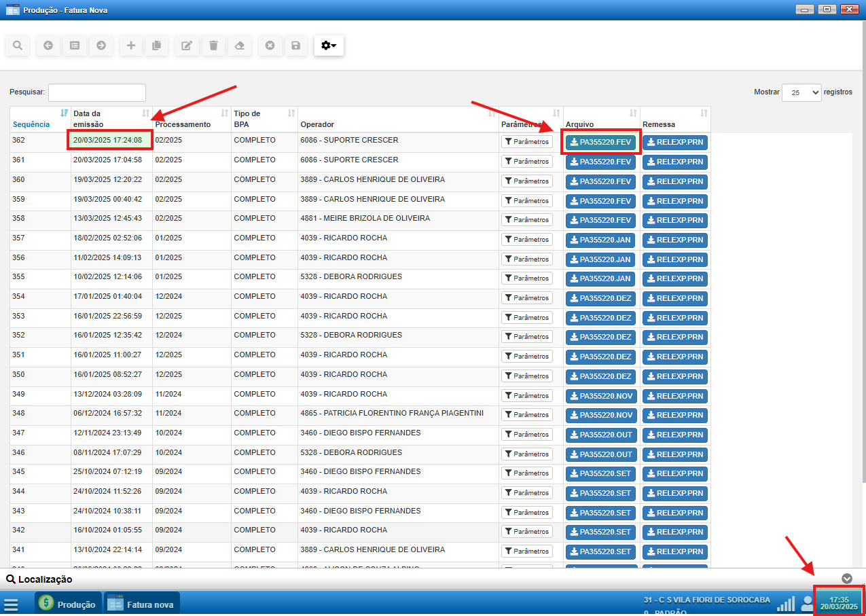Viewport: 866px width, 616px height.
Task: Expand the Localização panel chevron
Action: pyautogui.click(x=846, y=579)
